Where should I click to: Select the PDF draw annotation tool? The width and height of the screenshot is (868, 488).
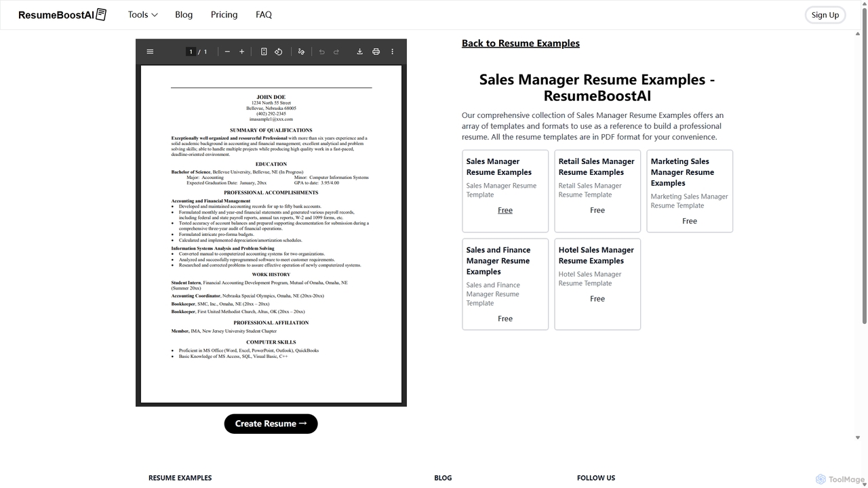point(301,52)
